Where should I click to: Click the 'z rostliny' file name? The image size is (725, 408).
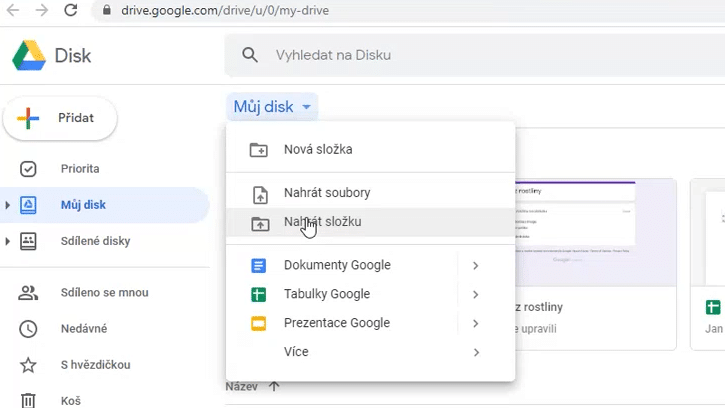tap(539, 307)
